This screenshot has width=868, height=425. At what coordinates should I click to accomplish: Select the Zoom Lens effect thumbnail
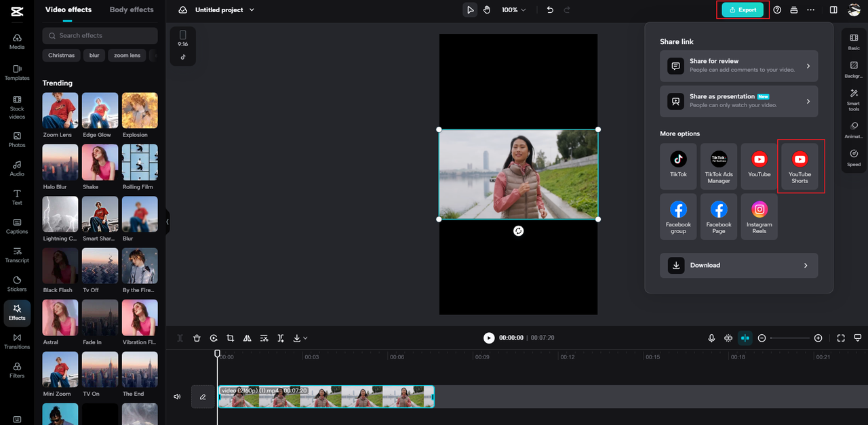60,110
